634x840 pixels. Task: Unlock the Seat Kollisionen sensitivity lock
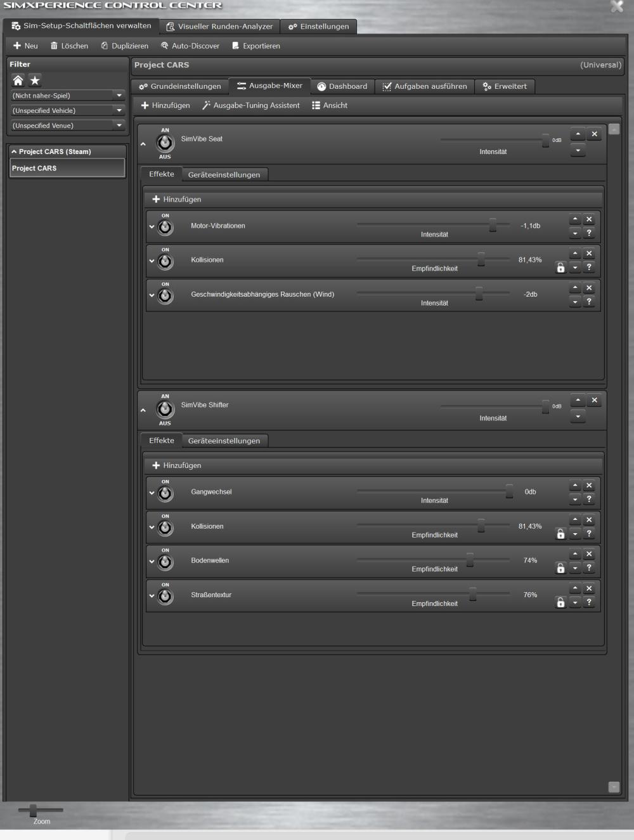pos(560,268)
